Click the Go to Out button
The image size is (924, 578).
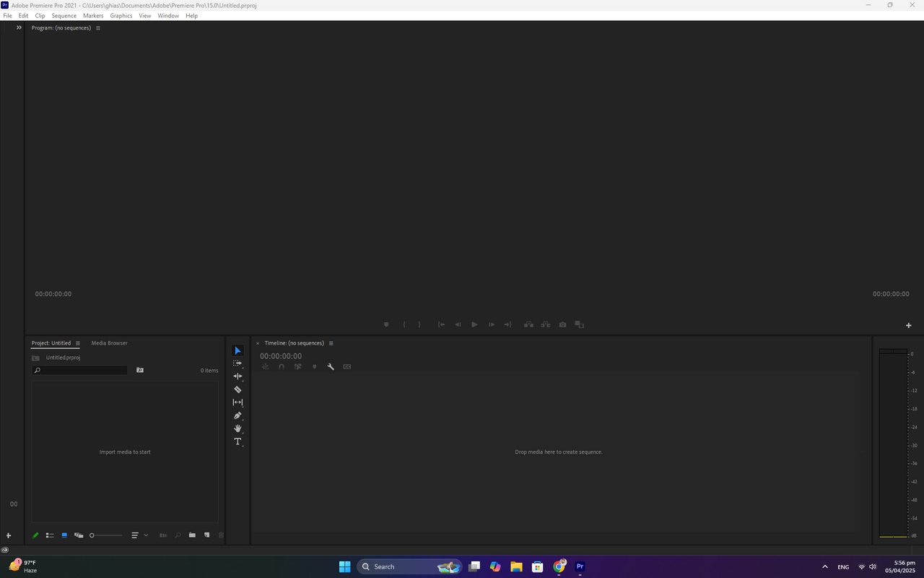(x=507, y=324)
